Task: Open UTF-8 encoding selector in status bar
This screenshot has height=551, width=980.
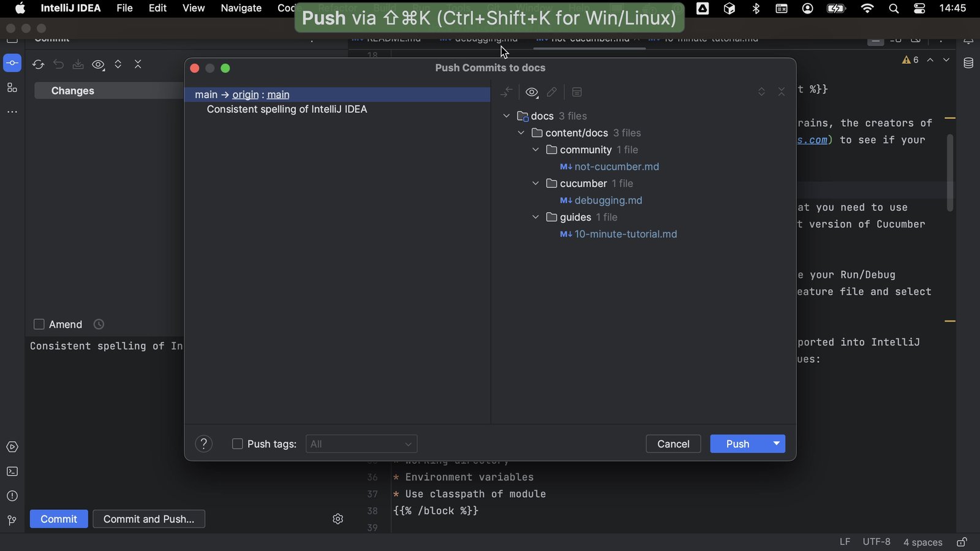Action: click(x=876, y=542)
